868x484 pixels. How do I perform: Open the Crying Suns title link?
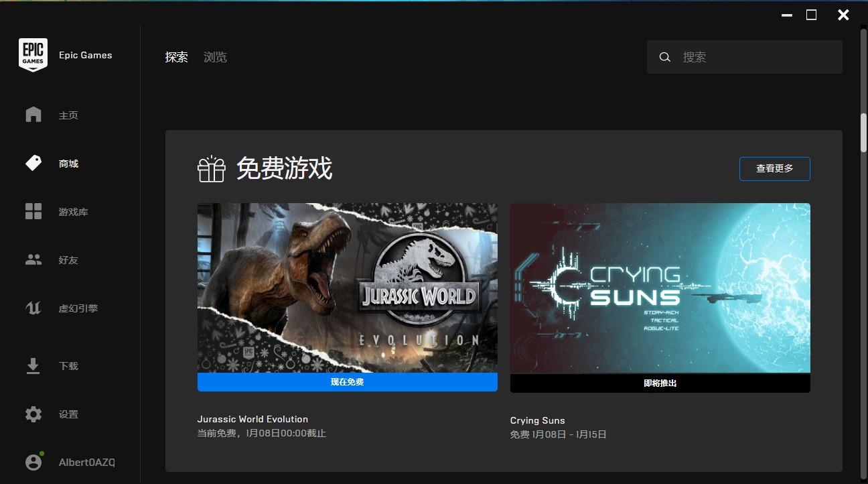(x=537, y=420)
